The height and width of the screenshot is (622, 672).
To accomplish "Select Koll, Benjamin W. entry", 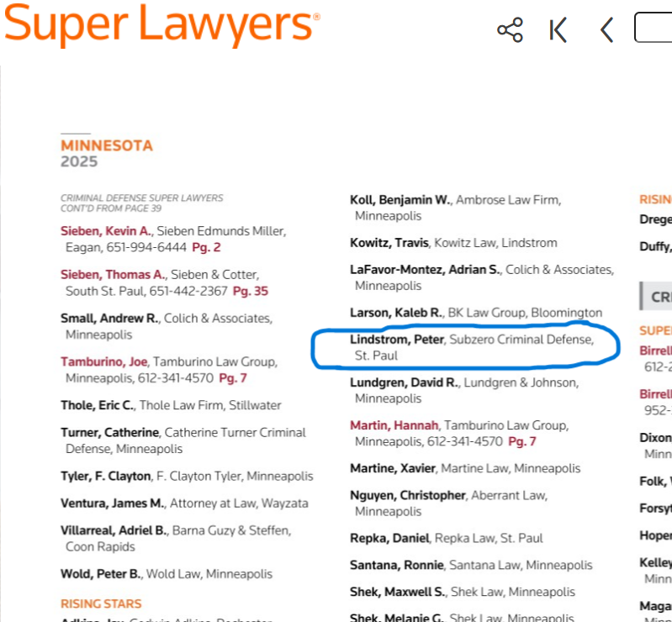I will pyautogui.click(x=456, y=208).
